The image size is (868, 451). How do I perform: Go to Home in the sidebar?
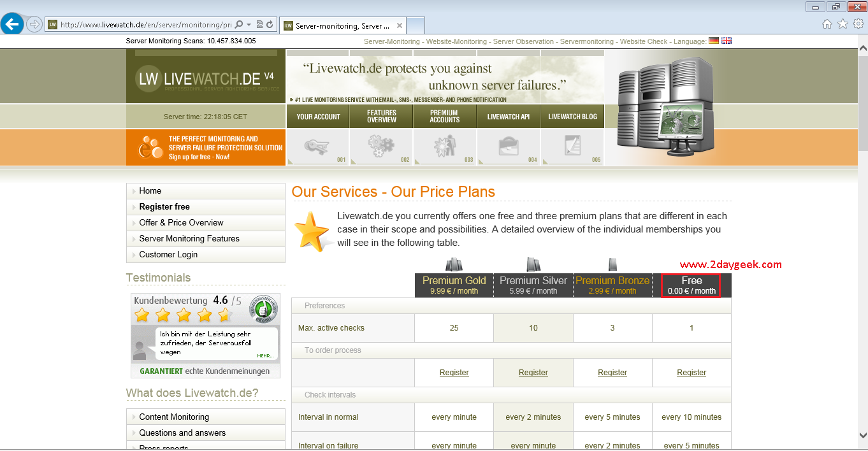[206, 191]
